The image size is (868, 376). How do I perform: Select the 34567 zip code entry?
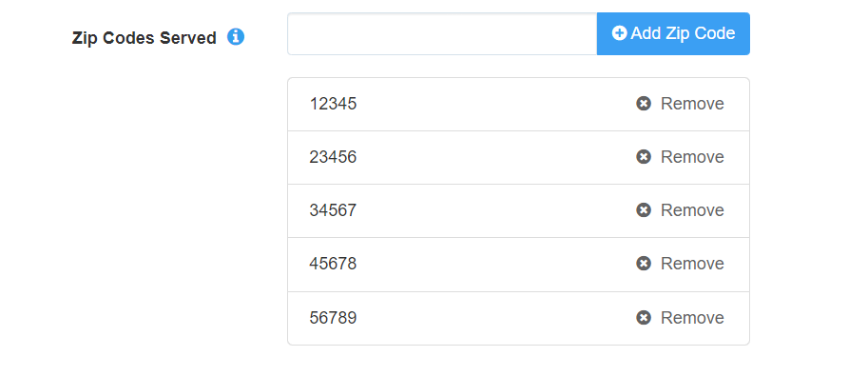(x=334, y=210)
